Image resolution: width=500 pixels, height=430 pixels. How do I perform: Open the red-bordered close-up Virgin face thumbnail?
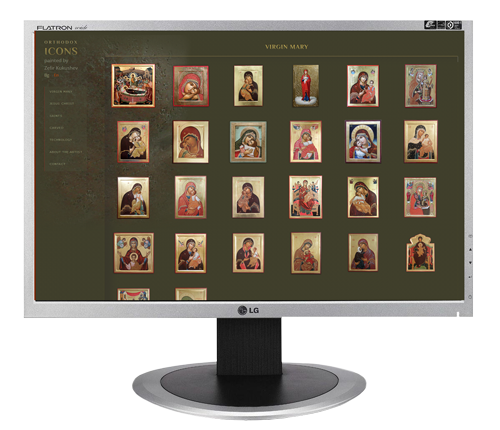click(191, 86)
